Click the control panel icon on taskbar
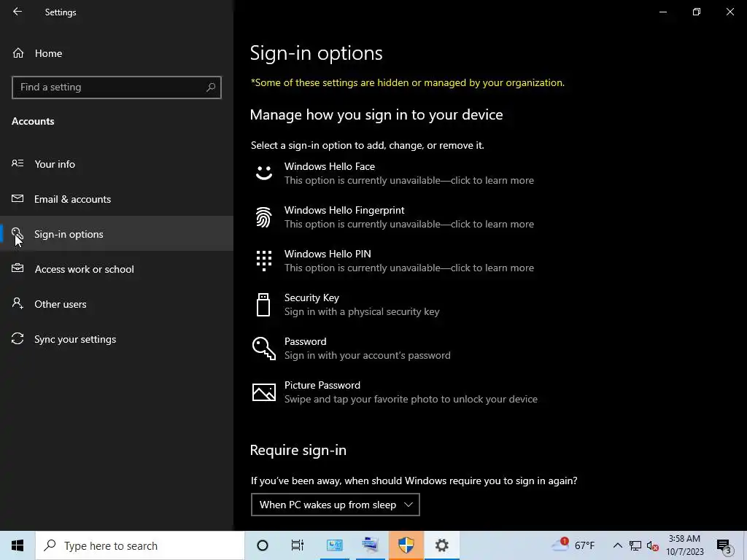 coord(334,545)
